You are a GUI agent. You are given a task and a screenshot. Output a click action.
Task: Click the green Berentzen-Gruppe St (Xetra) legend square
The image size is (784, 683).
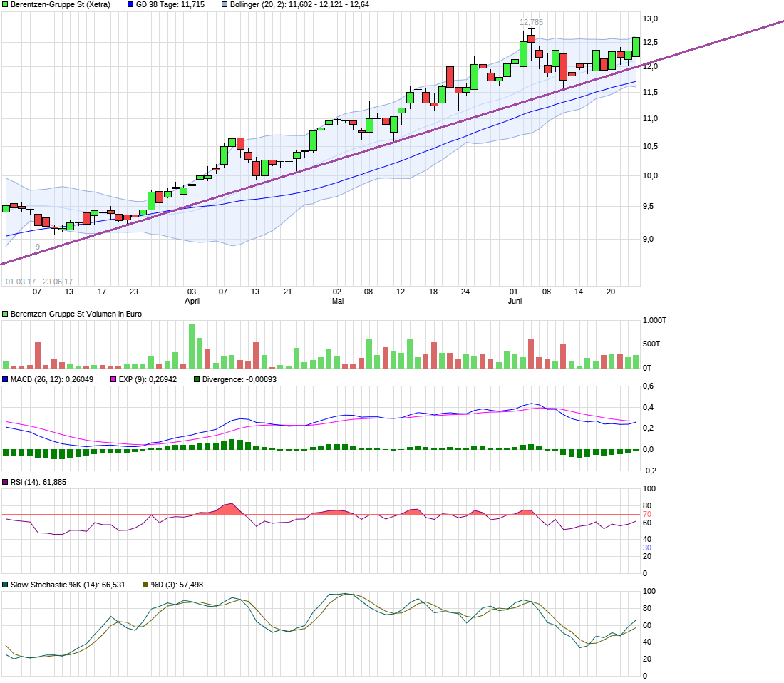coord(6,4)
